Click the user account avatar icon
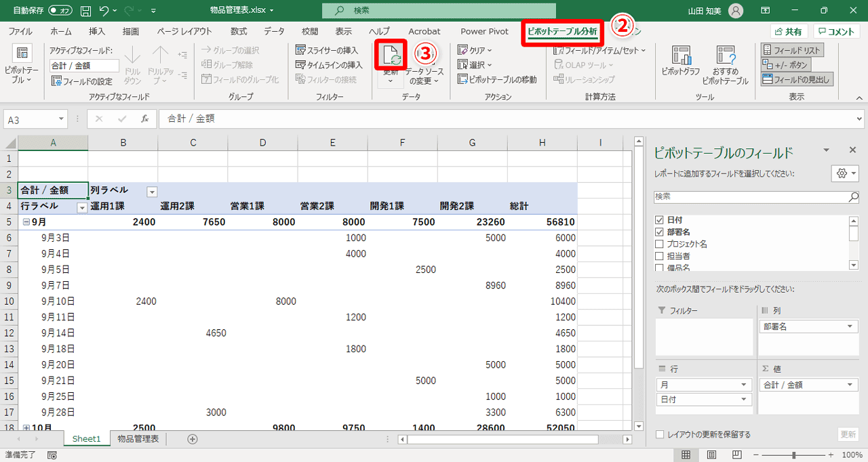The image size is (868, 462). pyautogui.click(x=736, y=11)
